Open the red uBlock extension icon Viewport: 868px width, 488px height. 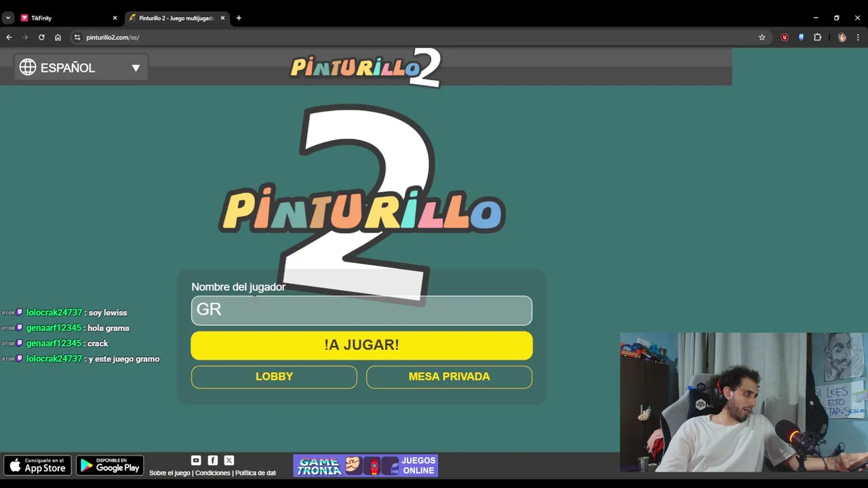(785, 37)
